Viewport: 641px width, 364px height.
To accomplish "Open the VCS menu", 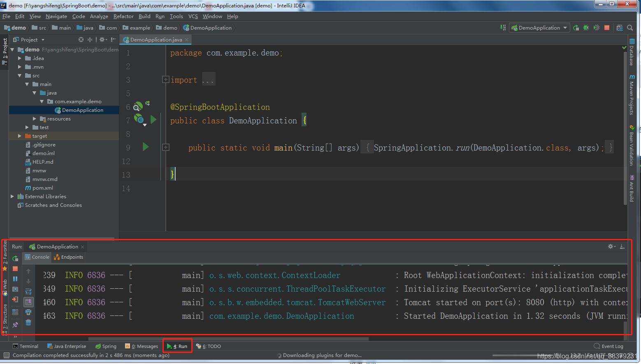I will tap(193, 16).
